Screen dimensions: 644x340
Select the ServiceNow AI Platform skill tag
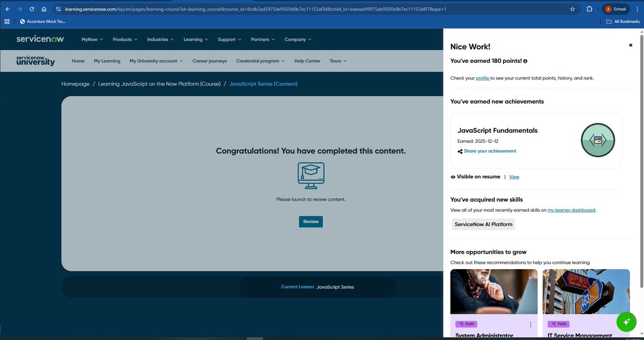484,224
